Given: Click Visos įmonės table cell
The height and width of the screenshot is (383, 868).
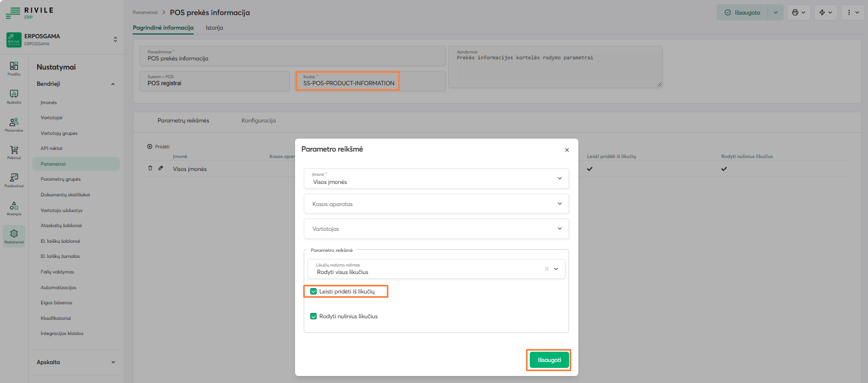Looking at the screenshot, I should point(189,169).
